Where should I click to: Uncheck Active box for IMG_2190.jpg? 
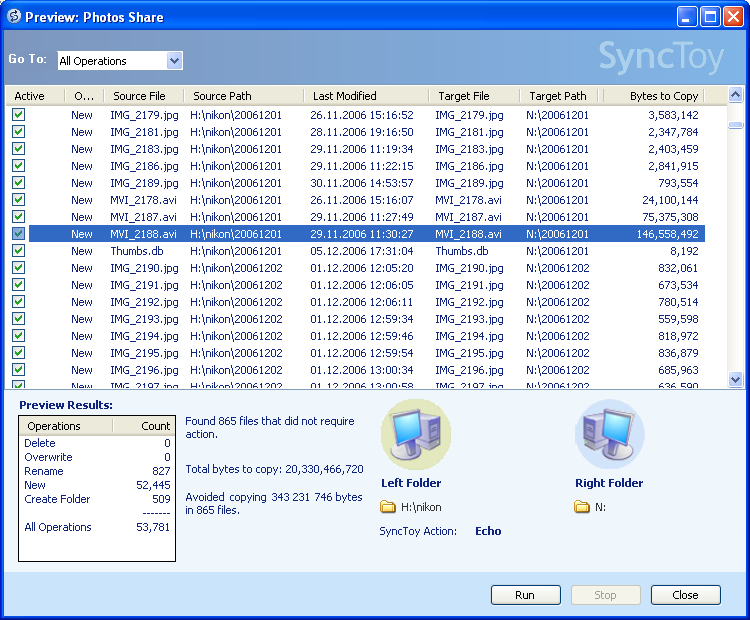click(18, 268)
